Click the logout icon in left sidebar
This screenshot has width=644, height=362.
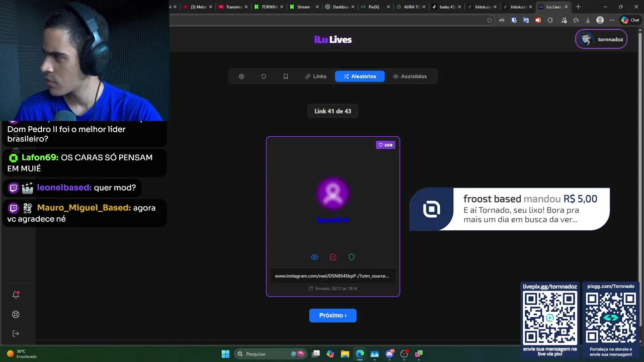[x=16, y=333]
